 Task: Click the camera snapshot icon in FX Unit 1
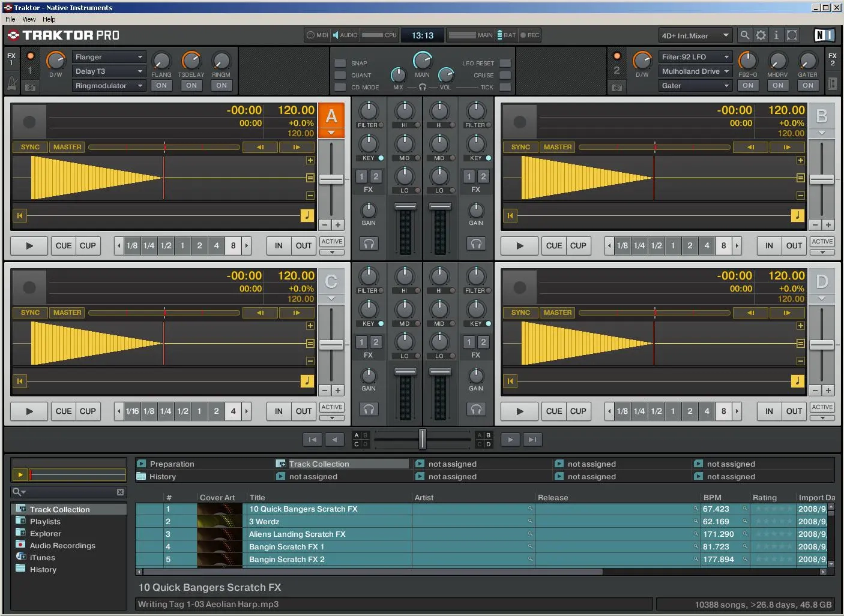pos(30,87)
